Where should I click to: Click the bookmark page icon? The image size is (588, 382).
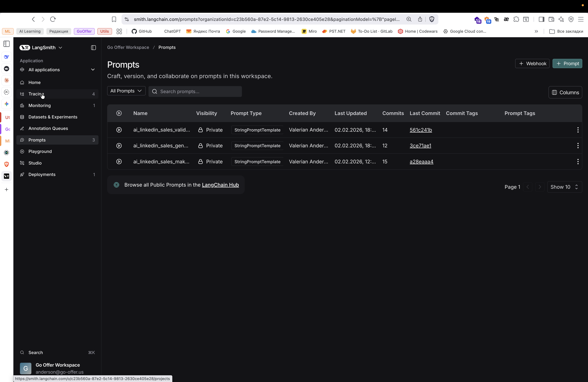click(x=114, y=19)
